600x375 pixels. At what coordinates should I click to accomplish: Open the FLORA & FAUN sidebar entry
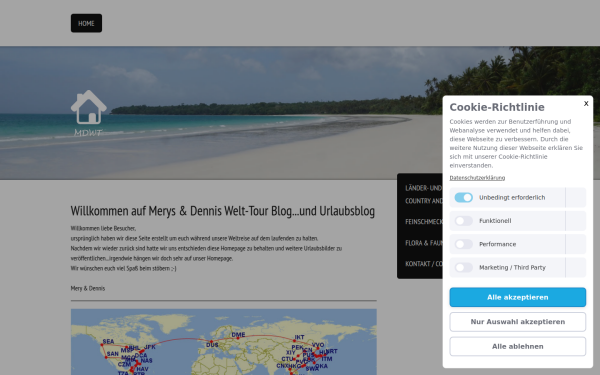click(423, 243)
